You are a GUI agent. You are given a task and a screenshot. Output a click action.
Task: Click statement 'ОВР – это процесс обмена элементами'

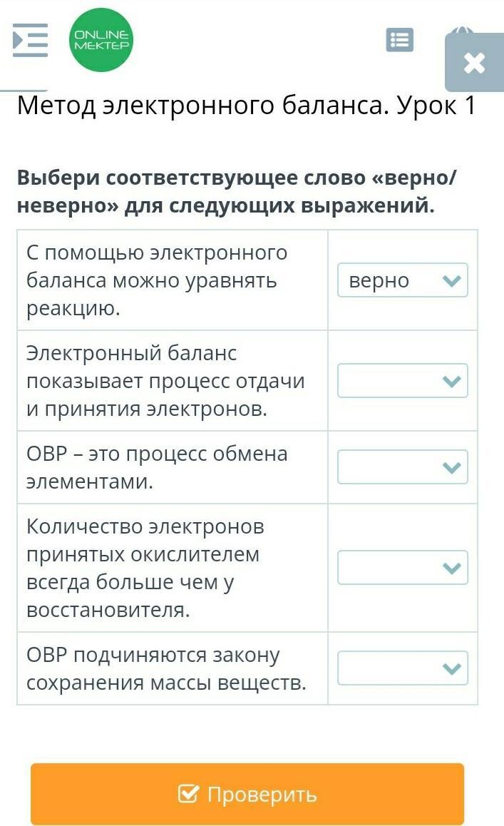157,467
